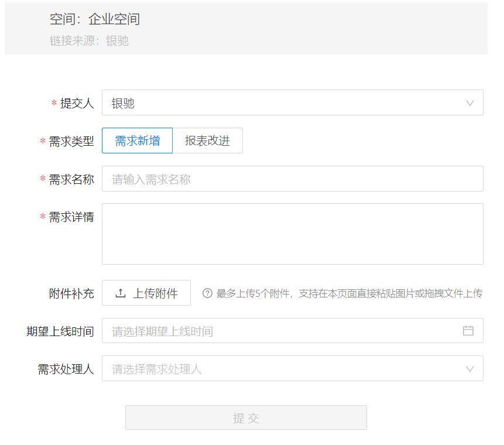
Task: Click the 附件补充 field label
Action: pos(71,293)
